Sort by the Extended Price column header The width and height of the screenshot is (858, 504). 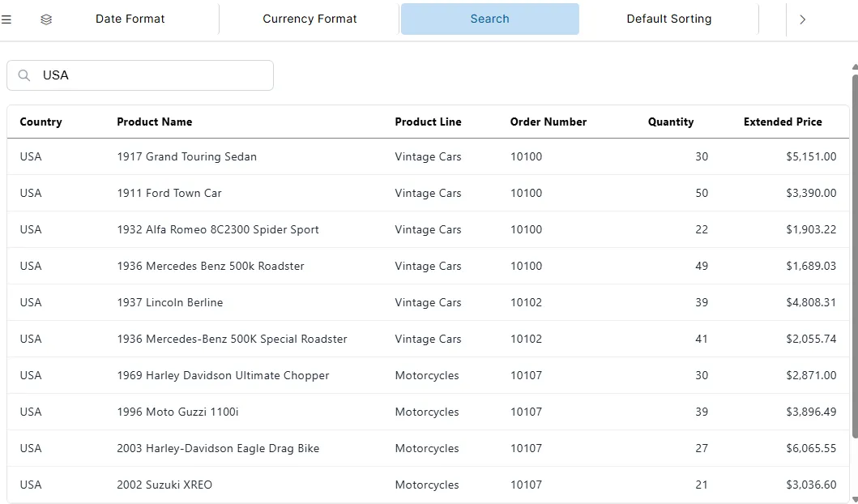click(782, 122)
